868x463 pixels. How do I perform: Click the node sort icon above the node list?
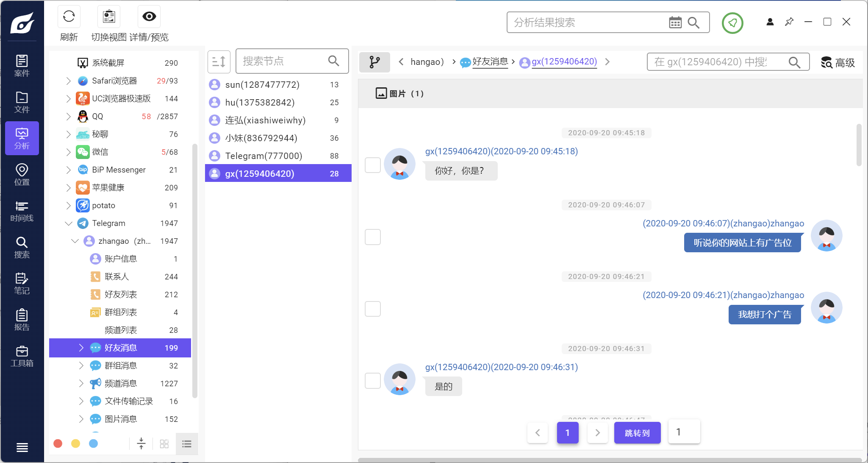219,61
